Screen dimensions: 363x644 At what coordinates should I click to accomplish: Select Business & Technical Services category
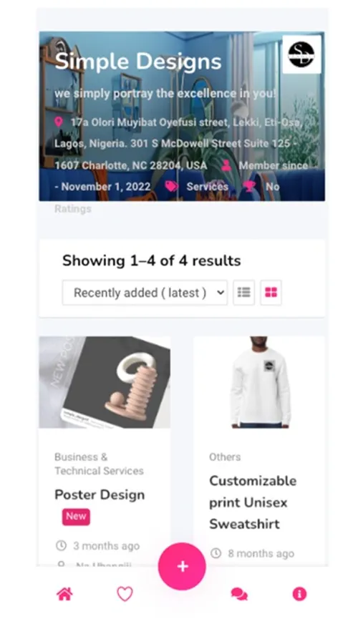pyautogui.click(x=99, y=464)
